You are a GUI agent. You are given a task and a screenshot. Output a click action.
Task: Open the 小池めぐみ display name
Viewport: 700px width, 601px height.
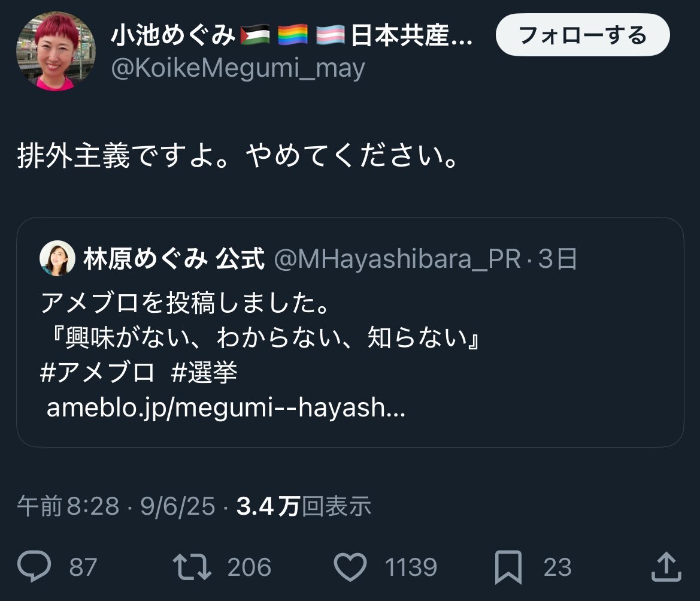pyautogui.click(x=173, y=35)
